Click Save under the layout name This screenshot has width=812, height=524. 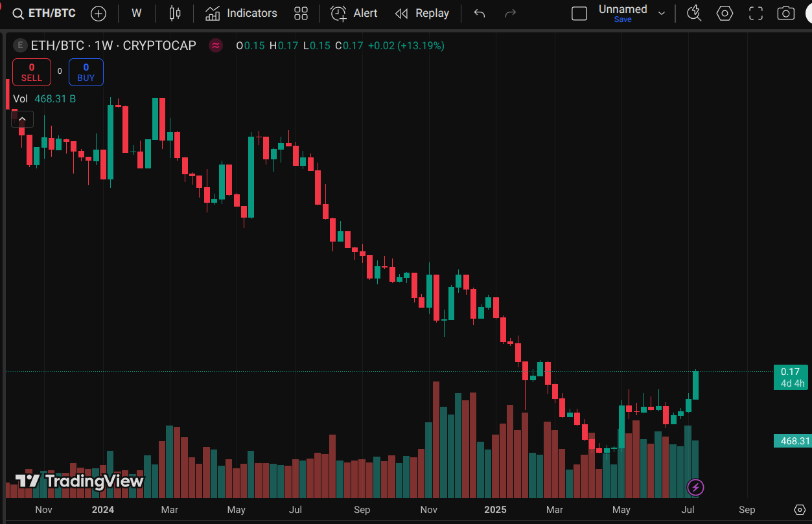[x=623, y=19]
